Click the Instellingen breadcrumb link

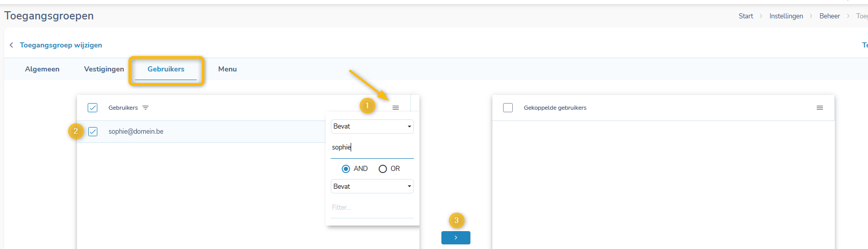pos(786,16)
